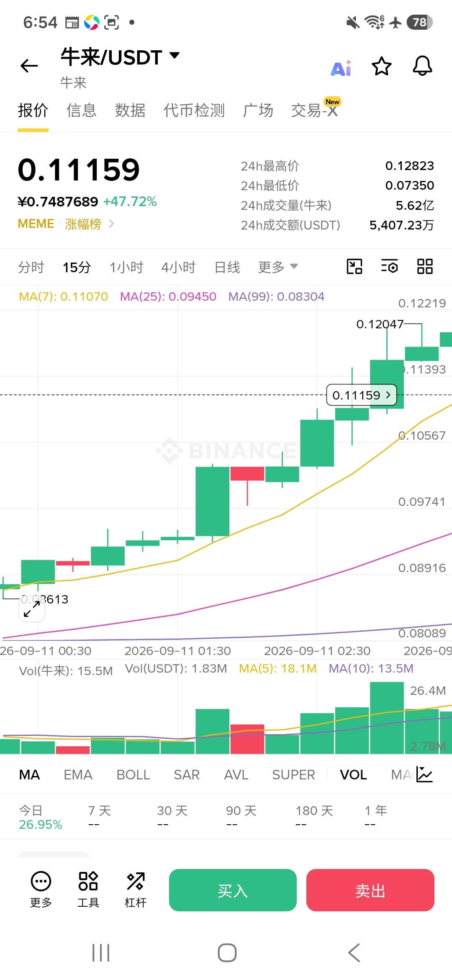Tap Android home button
Screen dimensions: 452x980
(x=227, y=953)
